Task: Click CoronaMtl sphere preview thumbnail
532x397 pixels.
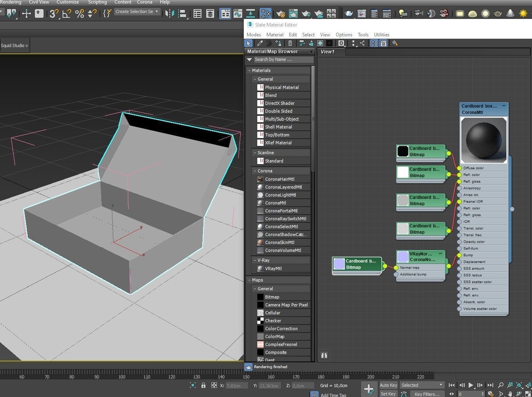Action: point(484,140)
